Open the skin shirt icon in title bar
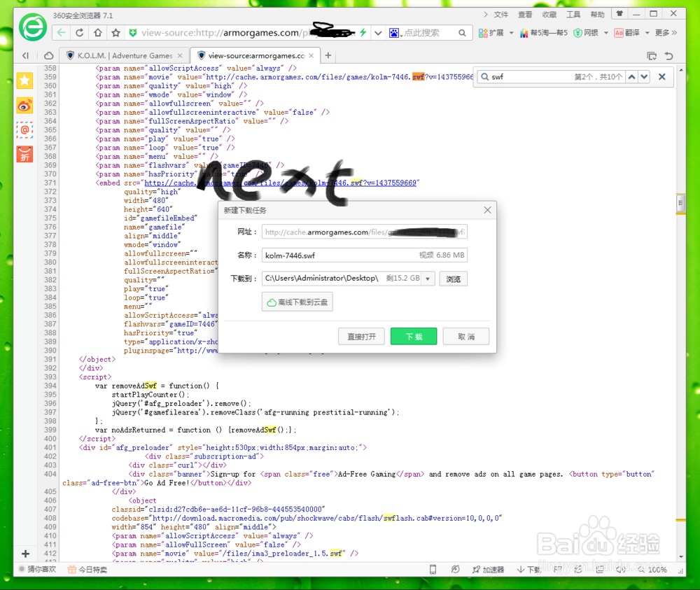Screen dimensions: 700x590 (x=619, y=14)
